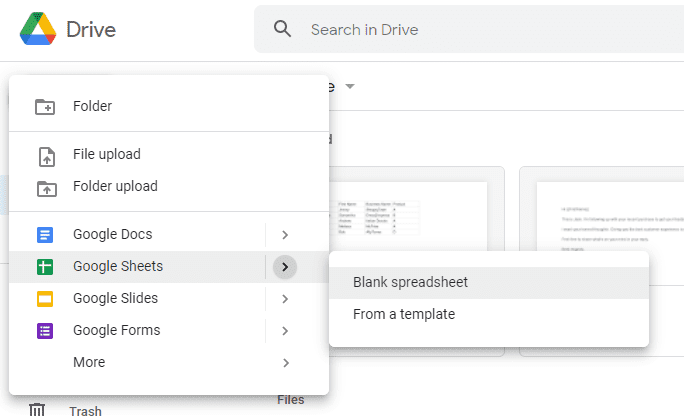Select File upload menu entry
This screenshot has width=684, height=416.
(169, 154)
